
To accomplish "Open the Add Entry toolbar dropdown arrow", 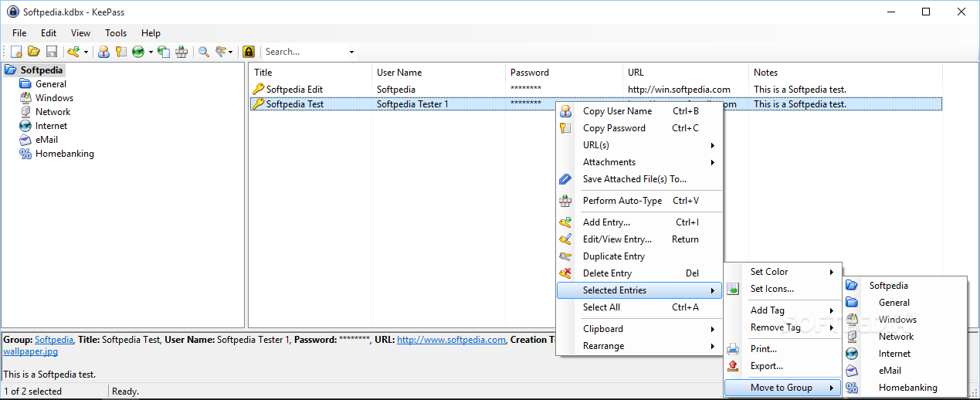I will pos(86,52).
